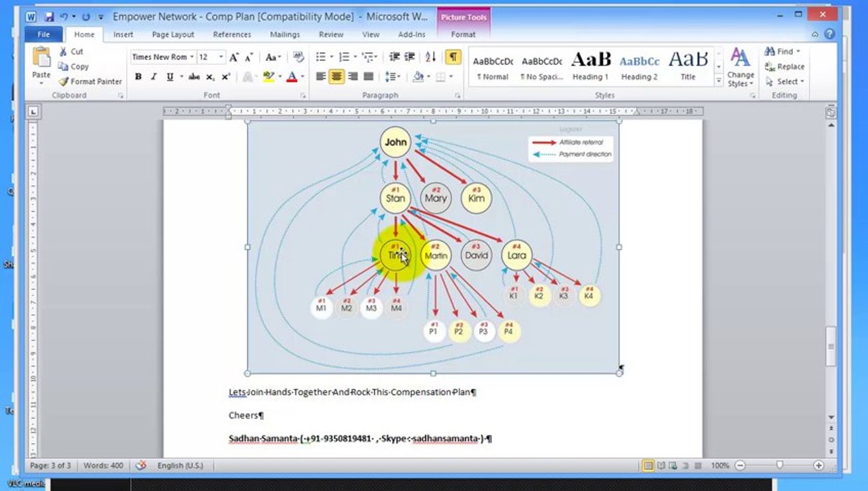Toggle show/hide paragraph marks
This screenshot has height=491, width=868.
point(453,57)
